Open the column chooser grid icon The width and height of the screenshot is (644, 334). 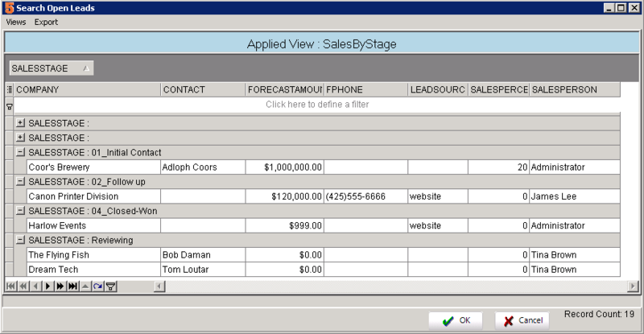10,89
